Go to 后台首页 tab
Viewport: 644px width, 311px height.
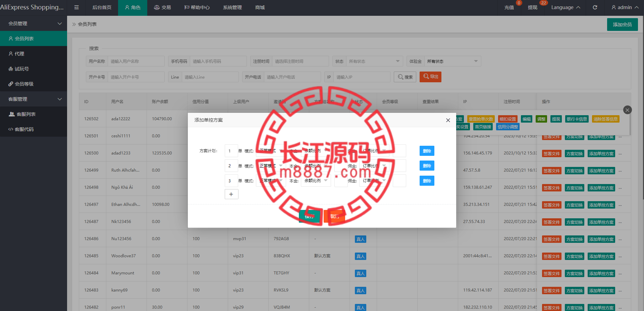[x=102, y=7]
